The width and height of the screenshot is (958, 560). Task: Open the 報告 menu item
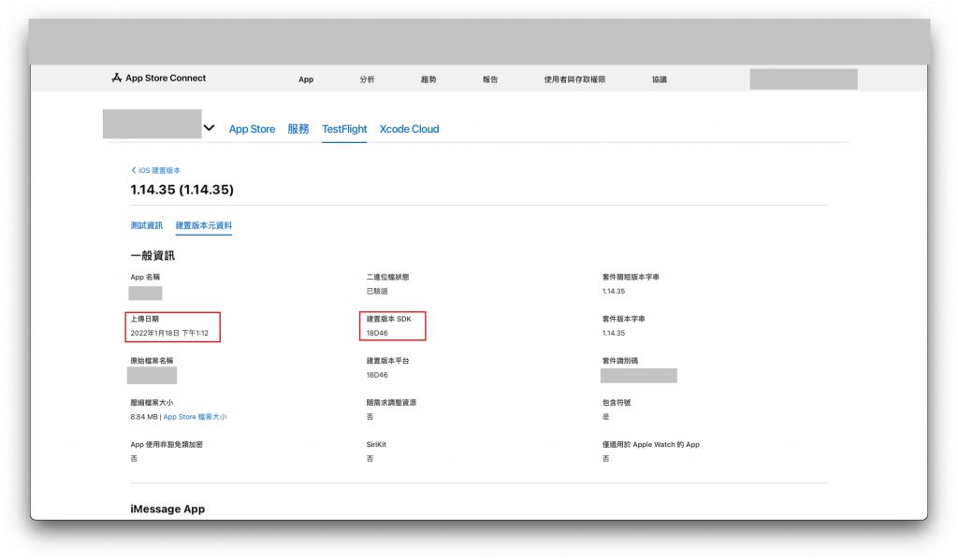click(490, 79)
